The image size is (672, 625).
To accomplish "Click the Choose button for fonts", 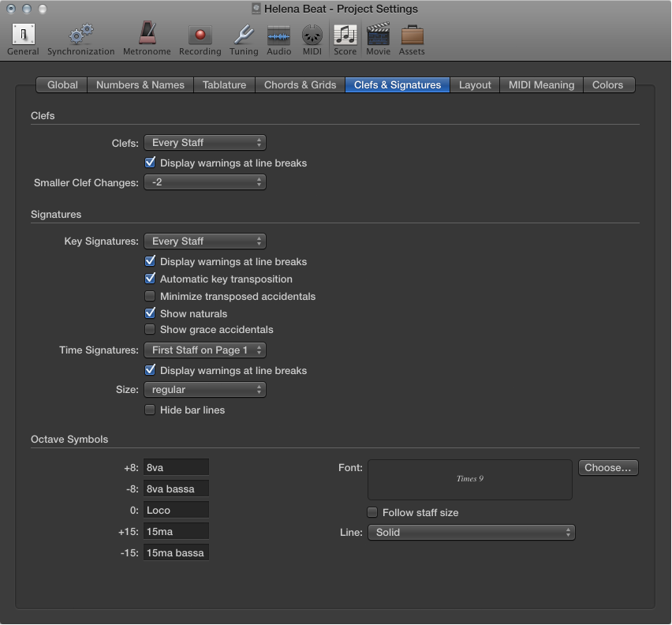I will (607, 467).
